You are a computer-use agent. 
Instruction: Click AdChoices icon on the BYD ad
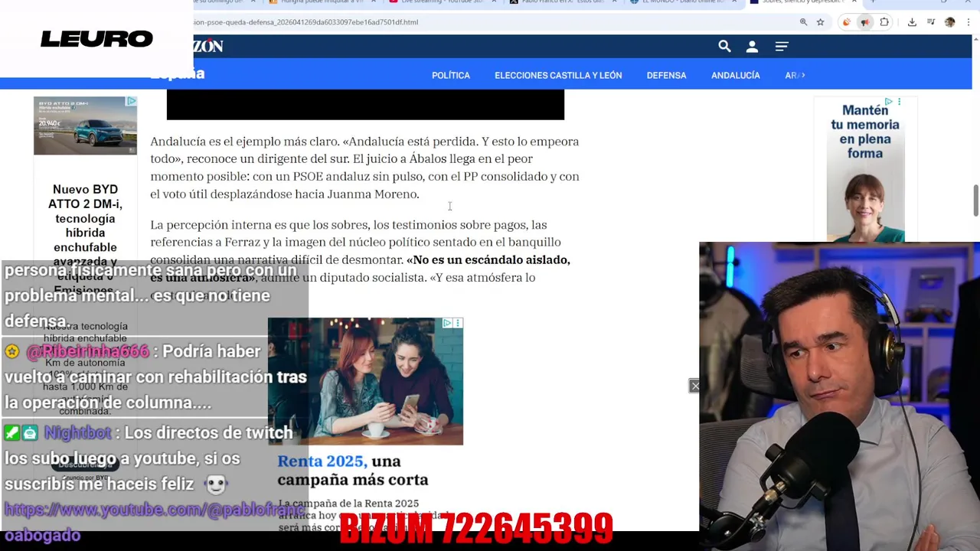[132, 101]
